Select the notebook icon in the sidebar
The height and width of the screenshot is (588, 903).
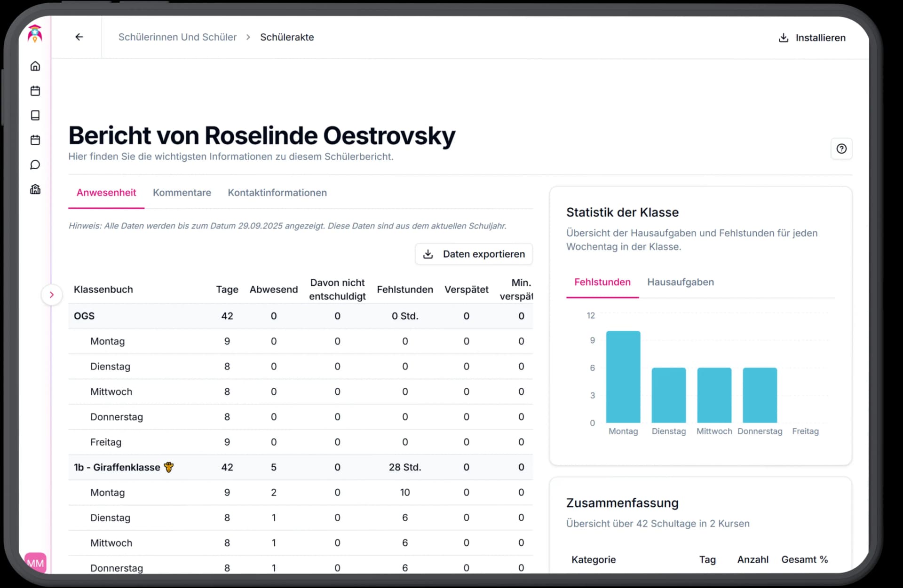(x=35, y=115)
